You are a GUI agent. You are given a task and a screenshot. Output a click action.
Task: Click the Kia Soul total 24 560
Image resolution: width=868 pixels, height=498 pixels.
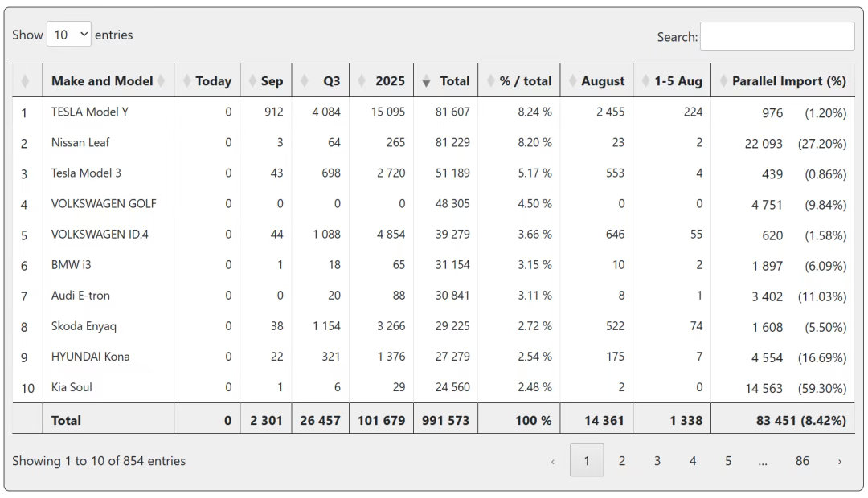(452, 387)
